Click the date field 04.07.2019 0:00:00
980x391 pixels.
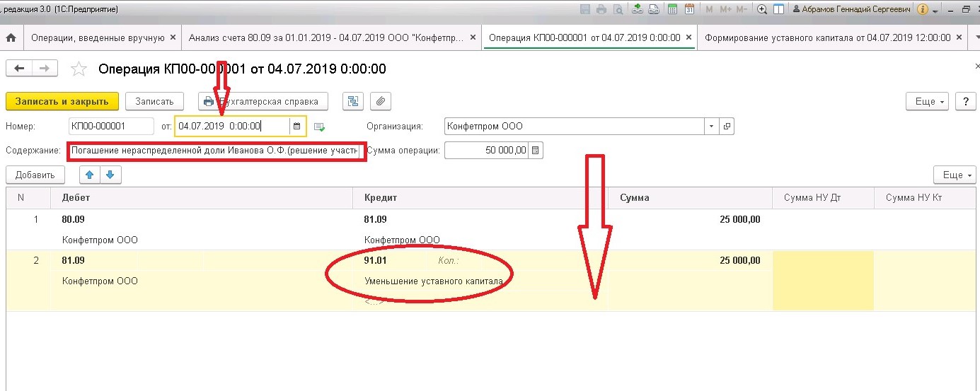[233, 127]
